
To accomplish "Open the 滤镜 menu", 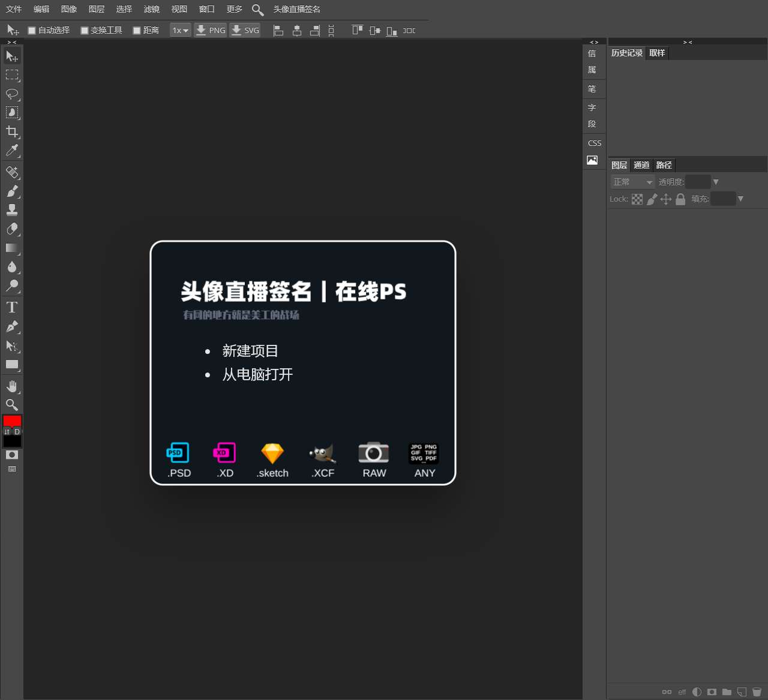I will click(x=152, y=9).
